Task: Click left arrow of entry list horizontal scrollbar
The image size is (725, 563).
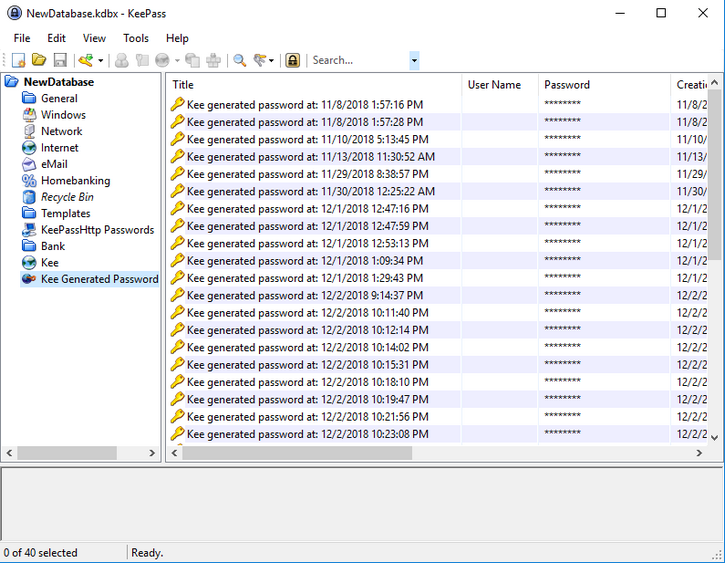Action: point(174,453)
